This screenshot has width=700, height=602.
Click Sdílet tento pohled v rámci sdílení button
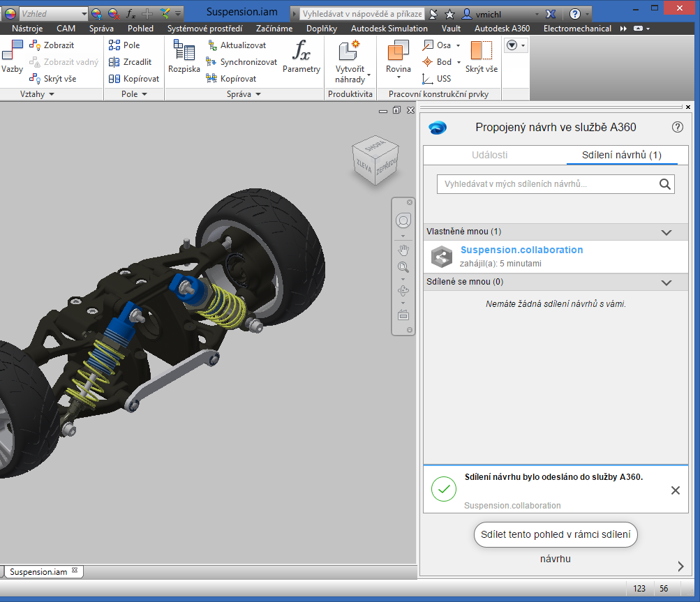[x=556, y=534]
